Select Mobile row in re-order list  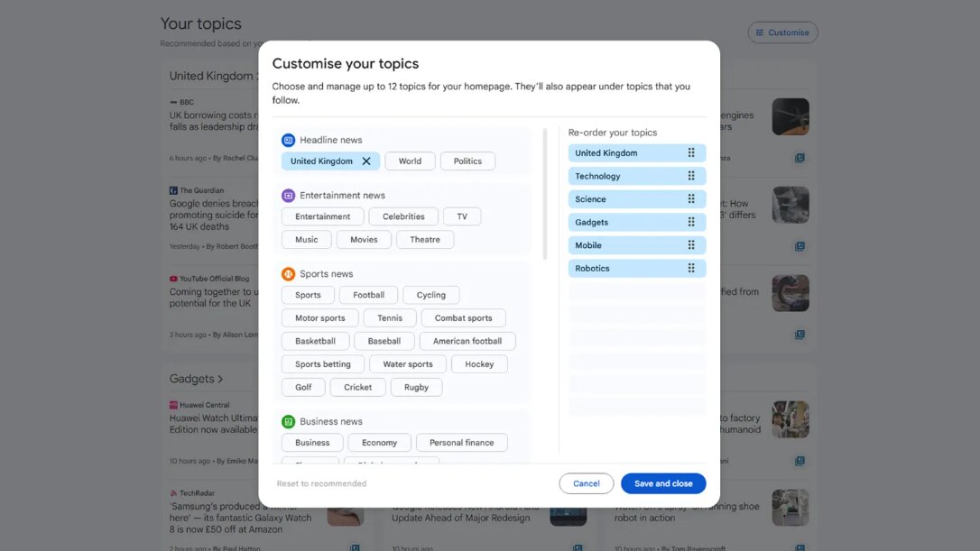637,245
